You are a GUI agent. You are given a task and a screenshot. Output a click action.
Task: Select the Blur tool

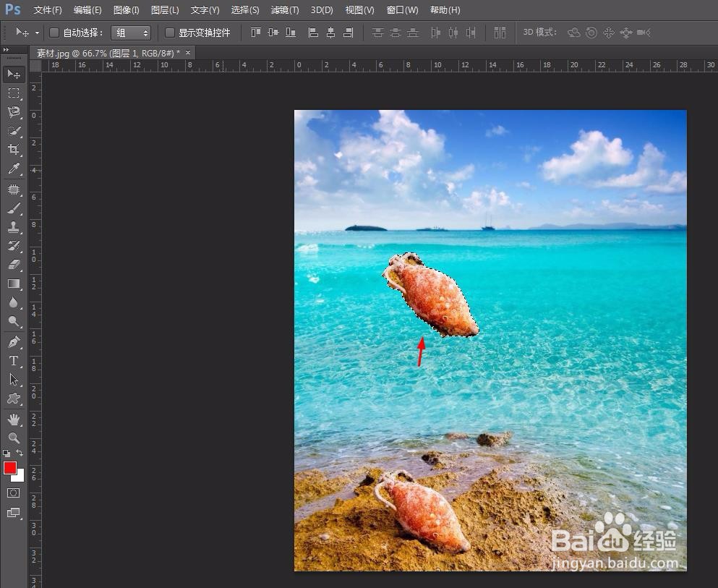click(14, 303)
